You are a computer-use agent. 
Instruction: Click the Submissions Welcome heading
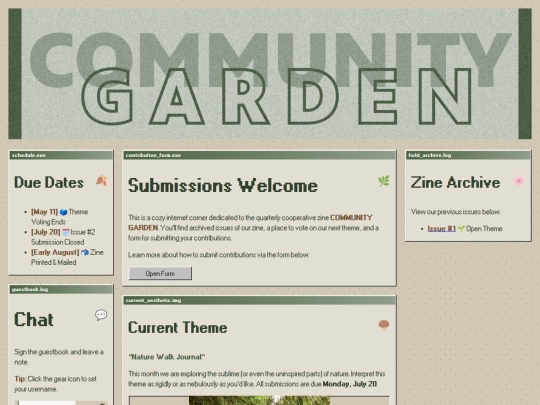pos(223,185)
